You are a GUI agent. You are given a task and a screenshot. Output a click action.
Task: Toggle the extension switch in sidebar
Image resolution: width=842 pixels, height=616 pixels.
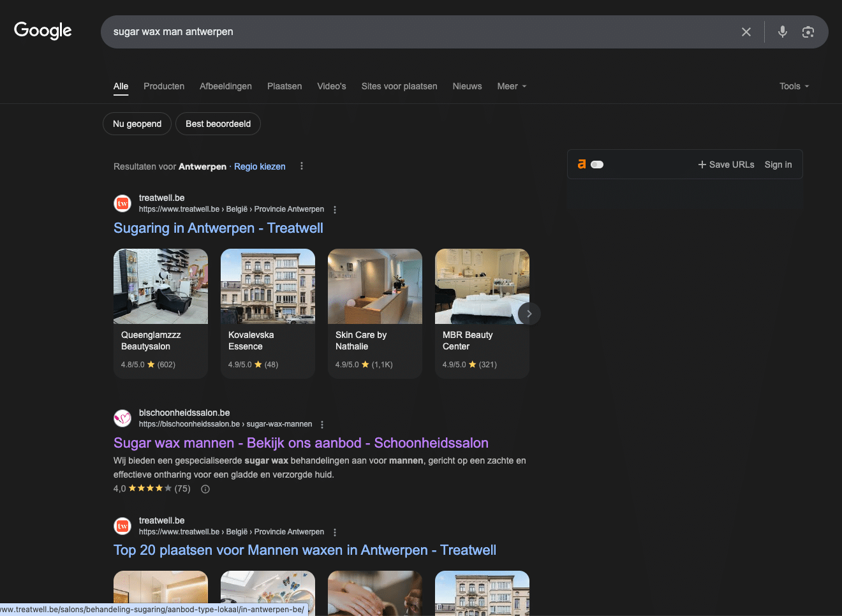tap(597, 165)
